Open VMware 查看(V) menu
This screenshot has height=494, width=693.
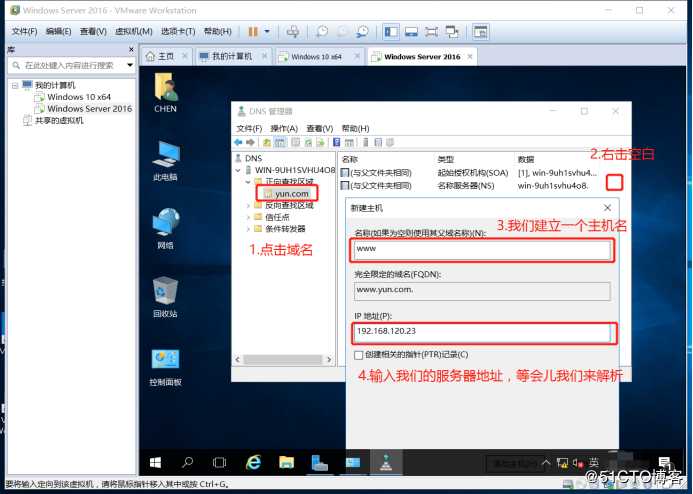pyautogui.click(x=93, y=31)
